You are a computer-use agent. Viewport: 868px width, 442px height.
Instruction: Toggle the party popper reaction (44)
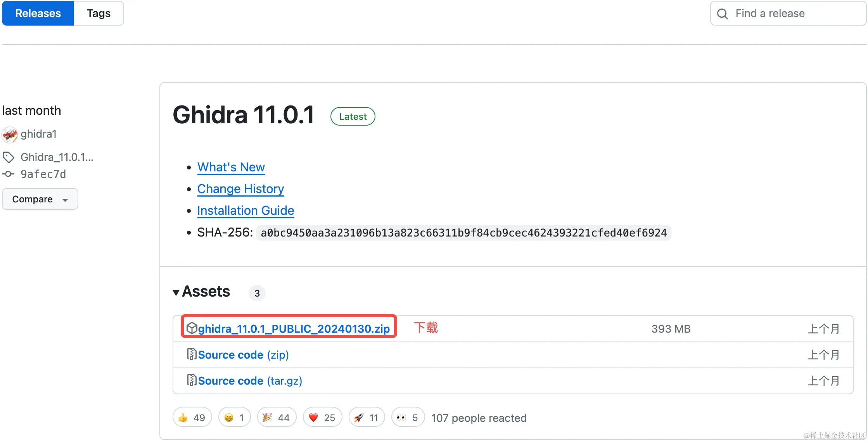coord(277,418)
